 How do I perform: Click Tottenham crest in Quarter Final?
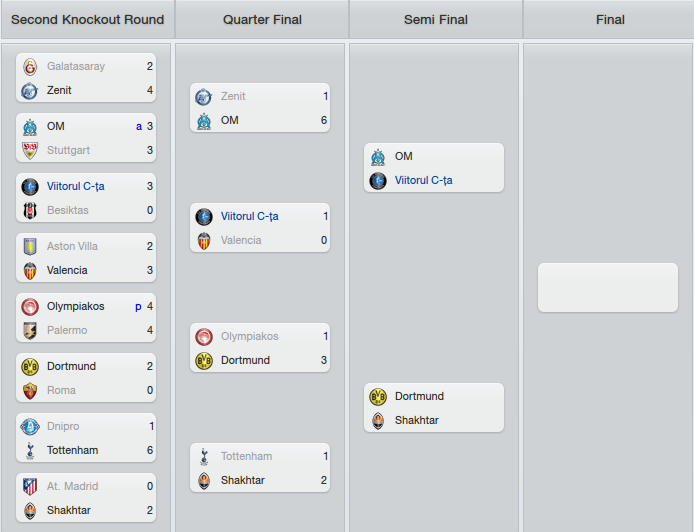[x=204, y=456]
